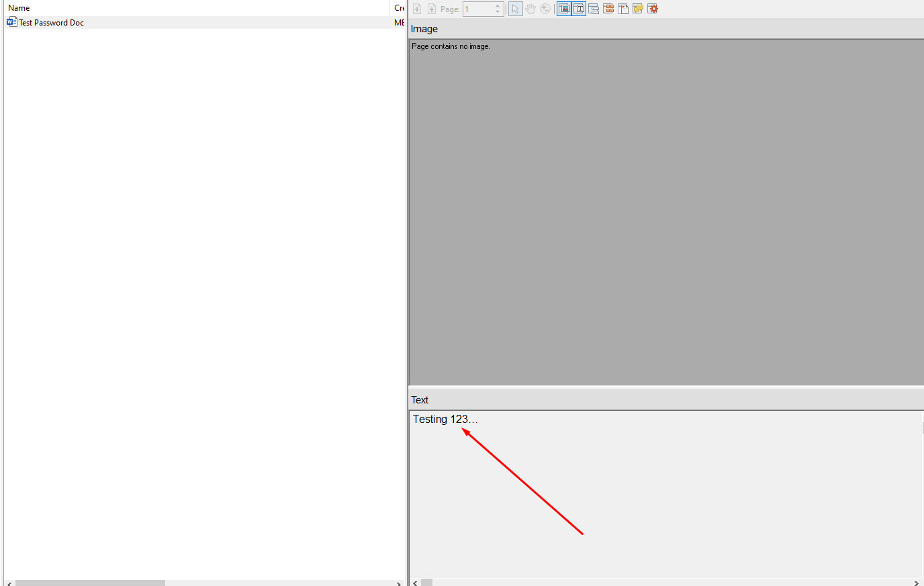Viewport: 924px width, 586px height.
Task: Click the page number stepper arrows
Action: click(x=498, y=9)
